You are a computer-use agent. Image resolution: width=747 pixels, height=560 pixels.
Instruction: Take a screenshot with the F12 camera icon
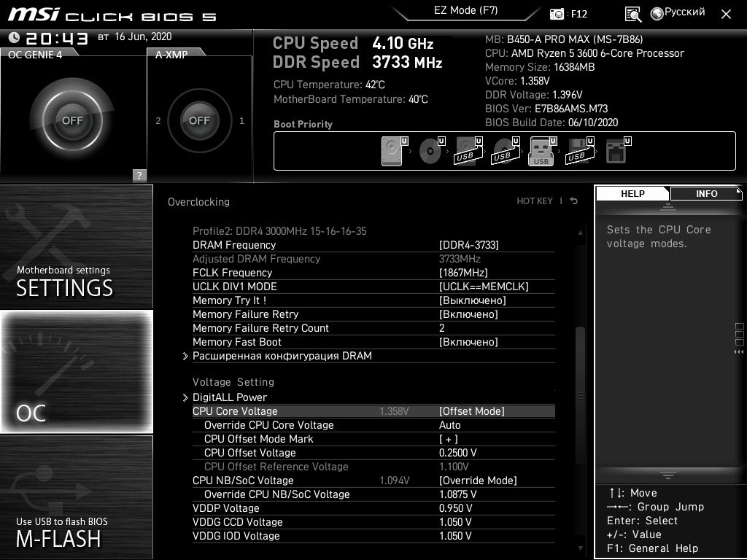pos(557,14)
